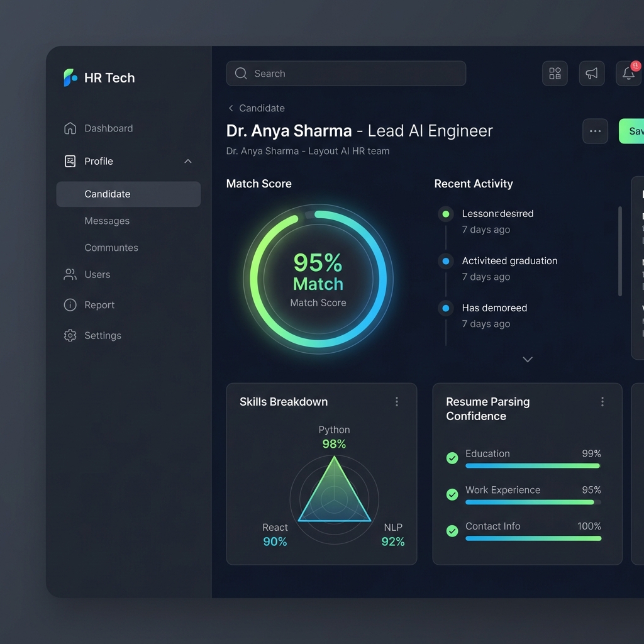Go back via the Candidate breadcrumb link

click(x=256, y=108)
